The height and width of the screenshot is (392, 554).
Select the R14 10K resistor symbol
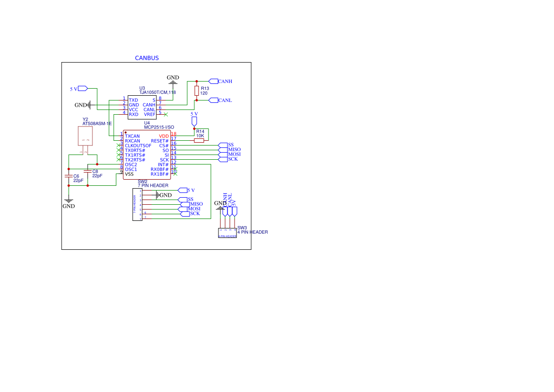pyautogui.click(x=199, y=140)
